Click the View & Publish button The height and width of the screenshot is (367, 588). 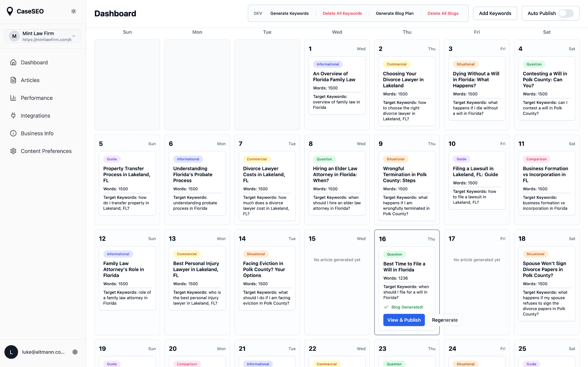pyautogui.click(x=404, y=320)
